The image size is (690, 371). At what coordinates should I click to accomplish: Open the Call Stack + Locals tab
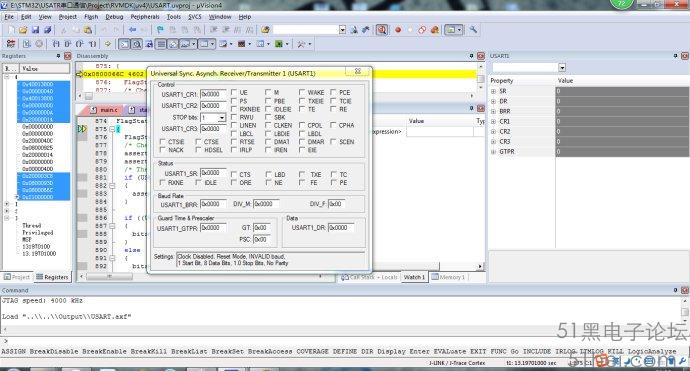click(369, 277)
